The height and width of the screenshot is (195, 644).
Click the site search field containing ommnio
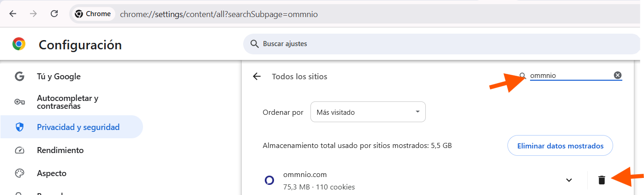pos(570,76)
